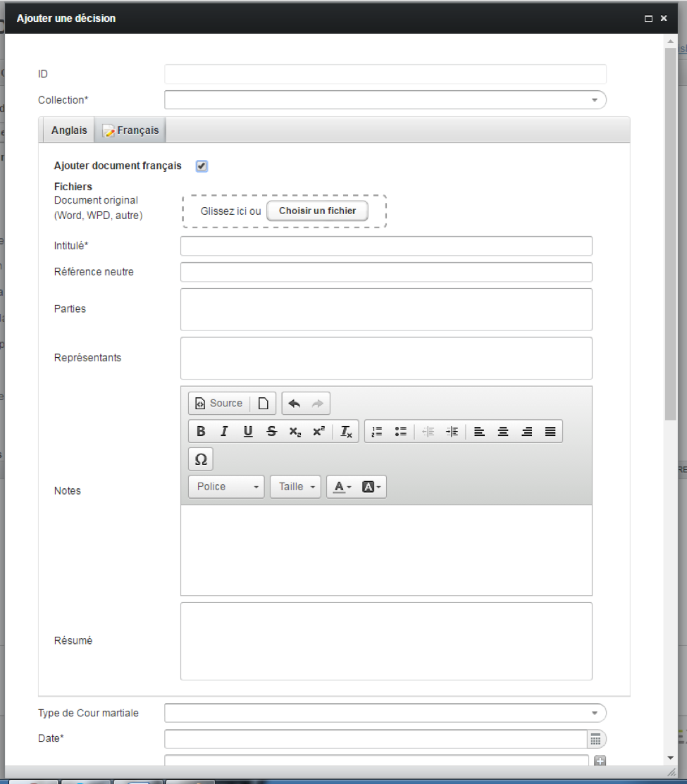Click the Strikethrough icon
The image size is (687, 784).
(271, 432)
